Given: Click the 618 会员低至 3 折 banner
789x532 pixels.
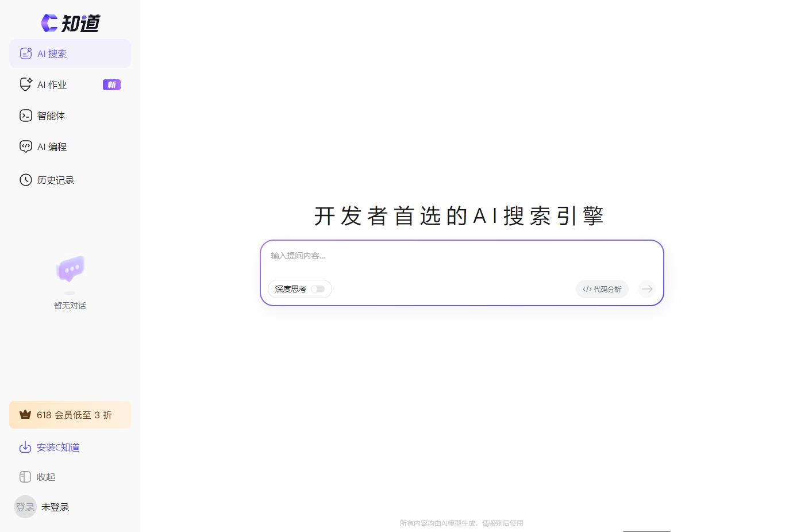Looking at the screenshot, I should point(70,414).
